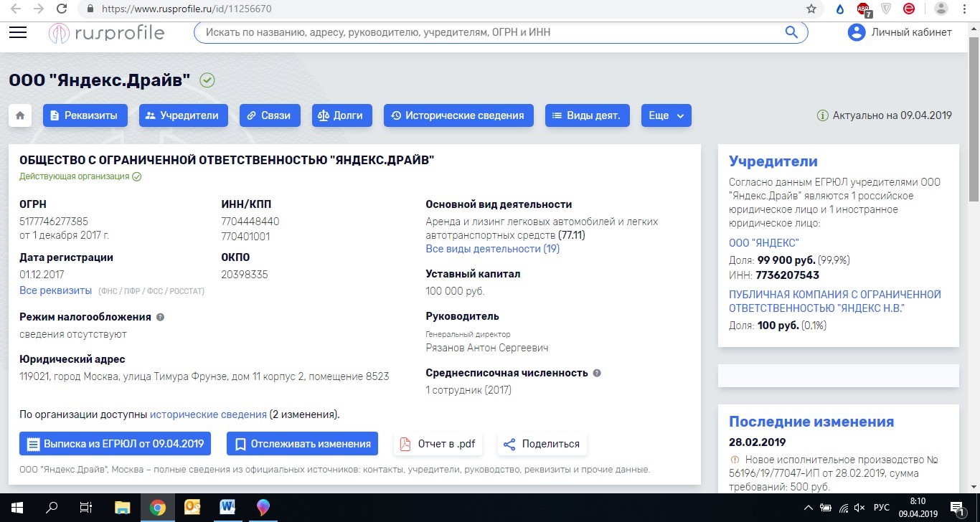Open the Связи tab
980x522 pixels.
270,115
